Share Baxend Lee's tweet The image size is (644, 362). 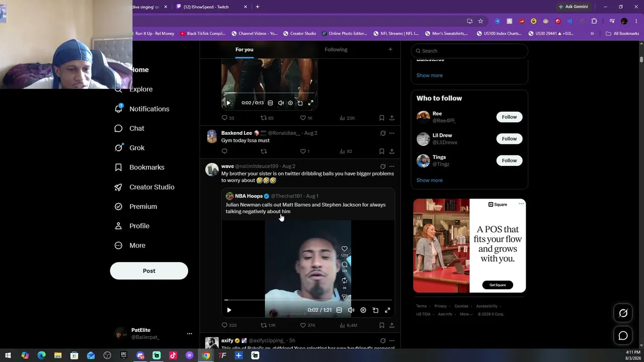point(392,151)
